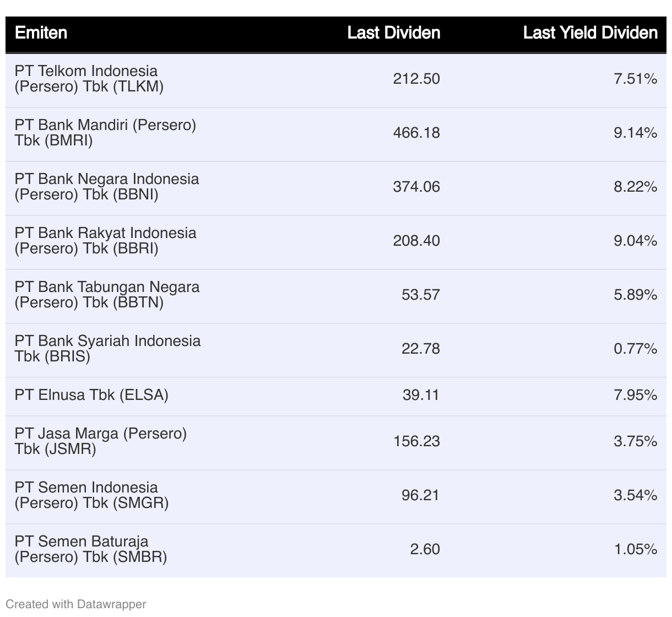Click the Emiten column header
The height and width of the screenshot is (617, 672).
click(x=41, y=33)
